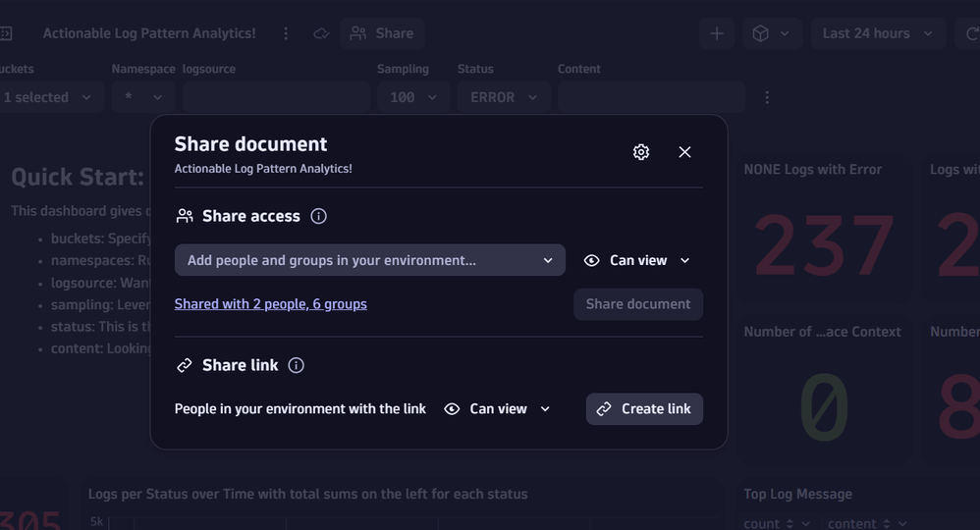Open Last 24 hours timeframe selector
Image resolution: width=980 pixels, height=530 pixels.
(877, 33)
